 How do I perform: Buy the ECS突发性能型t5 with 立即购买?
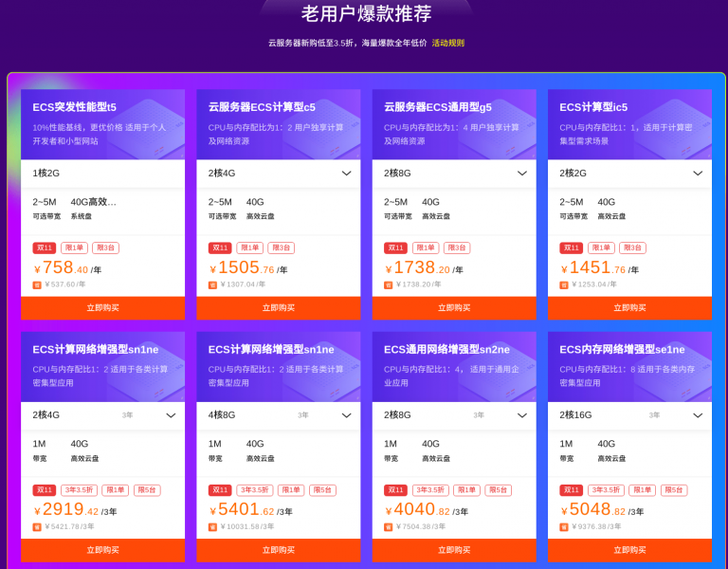[x=102, y=308]
